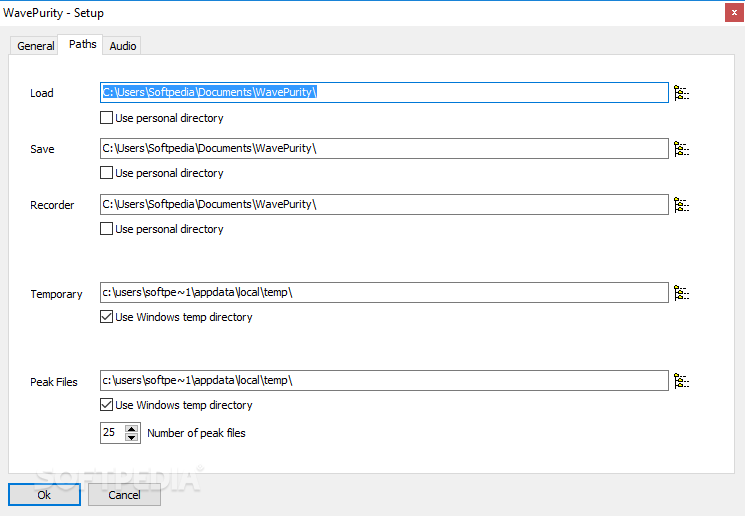The image size is (745, 516).
Task: Click the peak files number field showing 25
Action: pyautogui.click(x=112, y=433)
